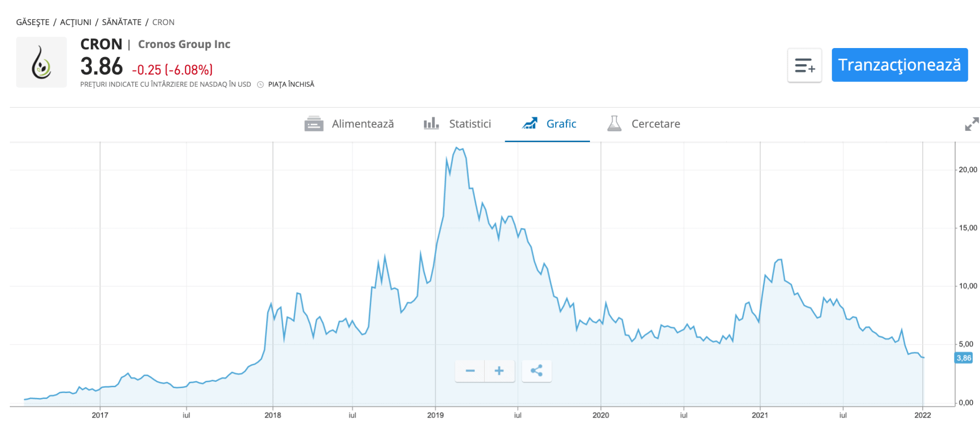The image size is (980, 424).
Task: Click the PIAȚA ÎNCHISĂ market status text
Action: (x=291, y=84)
